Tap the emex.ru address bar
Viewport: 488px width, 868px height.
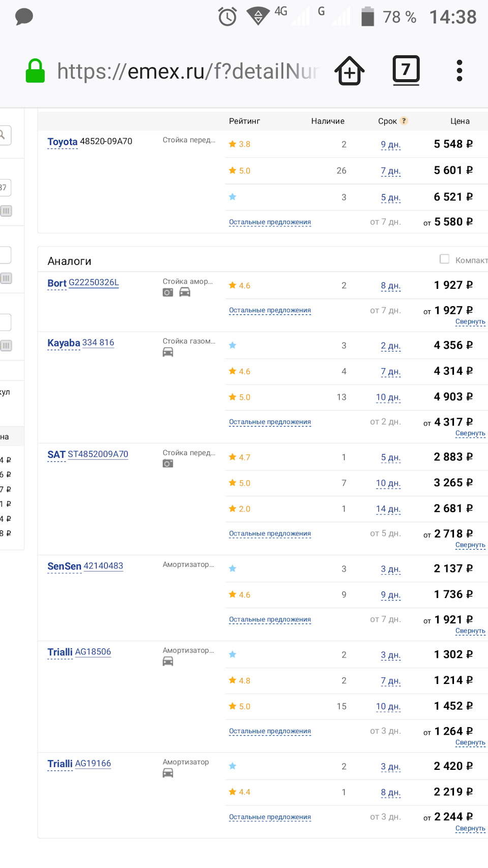[x=188, y=71]
